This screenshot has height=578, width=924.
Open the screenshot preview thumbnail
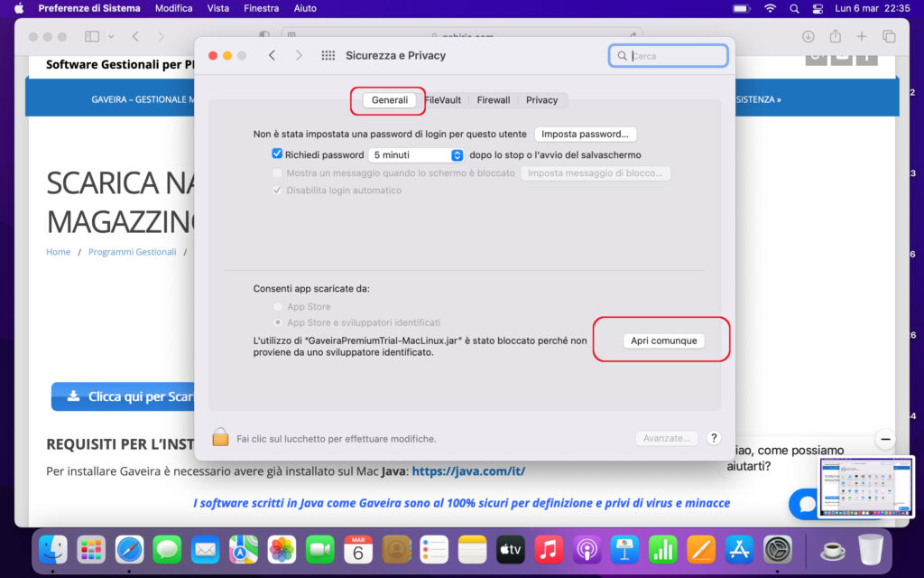click(866, 487)
